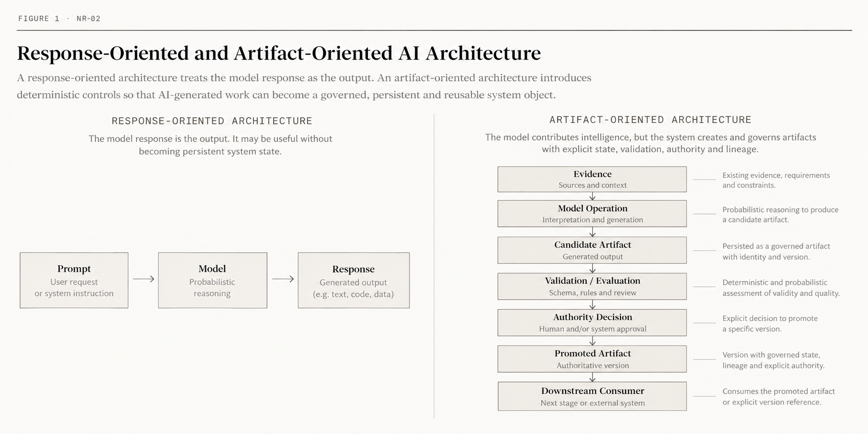This screenshot has height=434, width=868.
Task: Select the Response box reading "Generated output"
Action: point(353,280)
